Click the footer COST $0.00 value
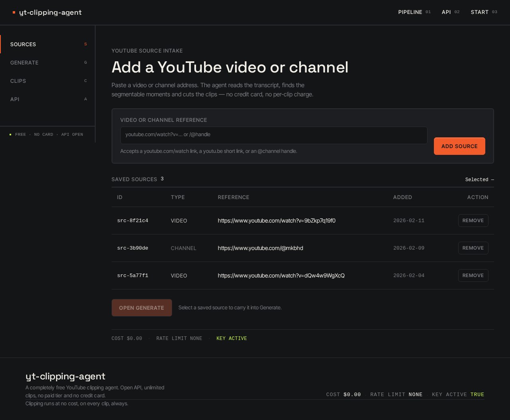Image resolution: width=510 pixels, height=420 pixels. 343,395
